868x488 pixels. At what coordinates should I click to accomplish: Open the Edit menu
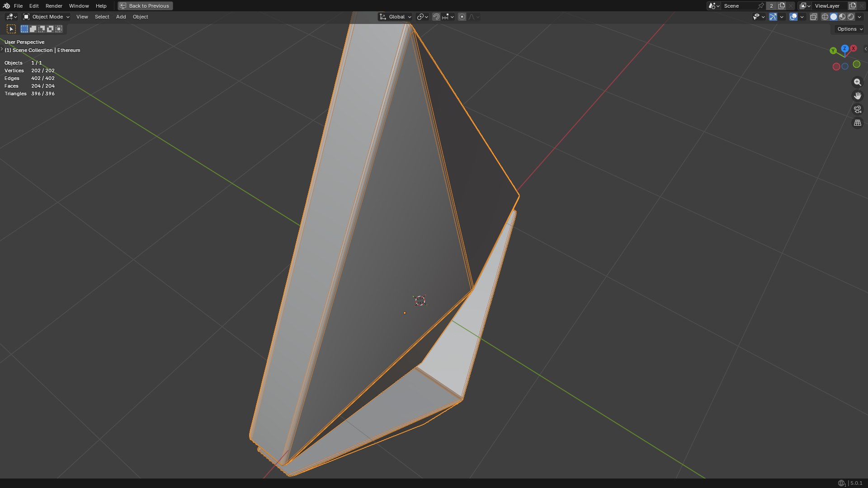tap(34, 6)
